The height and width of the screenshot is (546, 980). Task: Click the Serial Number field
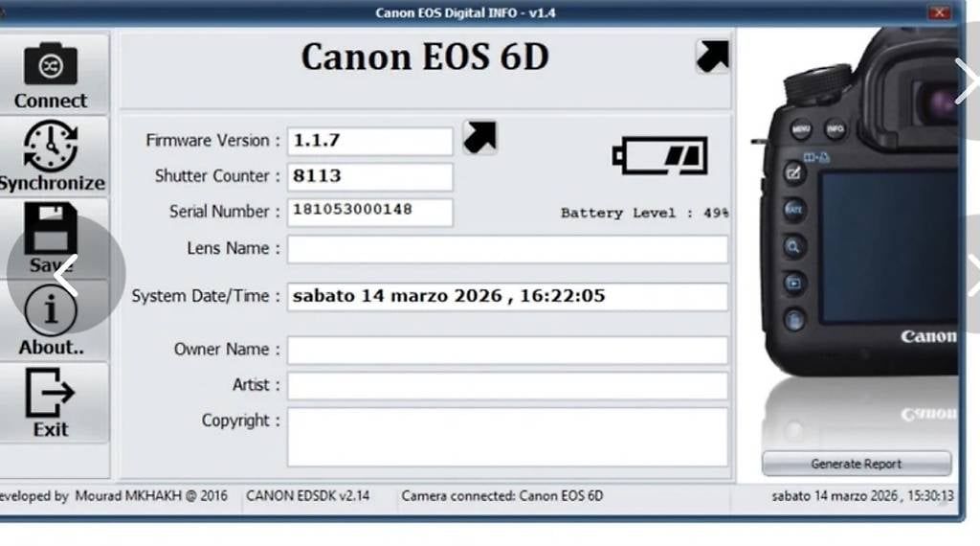coord(370,212)
